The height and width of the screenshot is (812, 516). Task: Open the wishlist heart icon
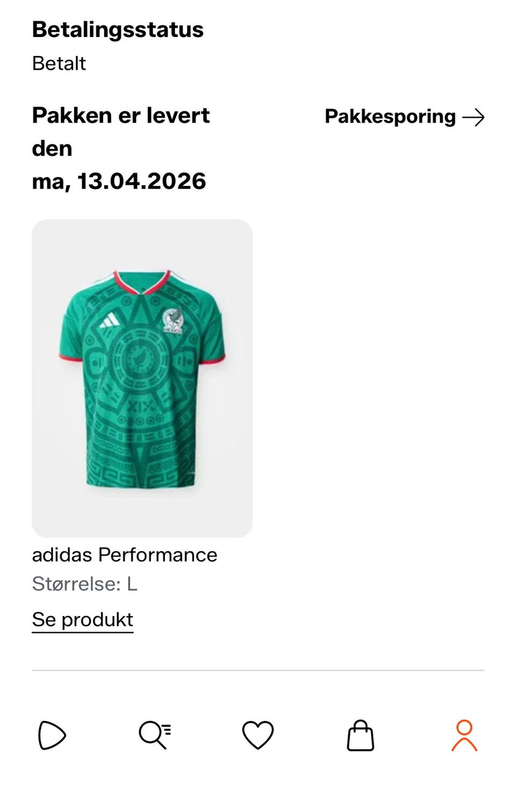[x=258, y=735]
